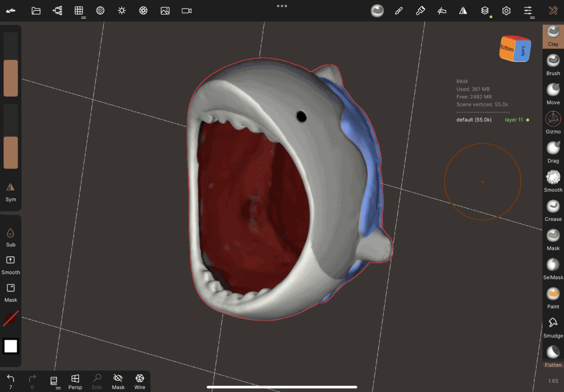Viewport: 564px width, 392px height.
Task: Open the Post process aperture menu
Action: pyautogui.click(x=143, y=10)
